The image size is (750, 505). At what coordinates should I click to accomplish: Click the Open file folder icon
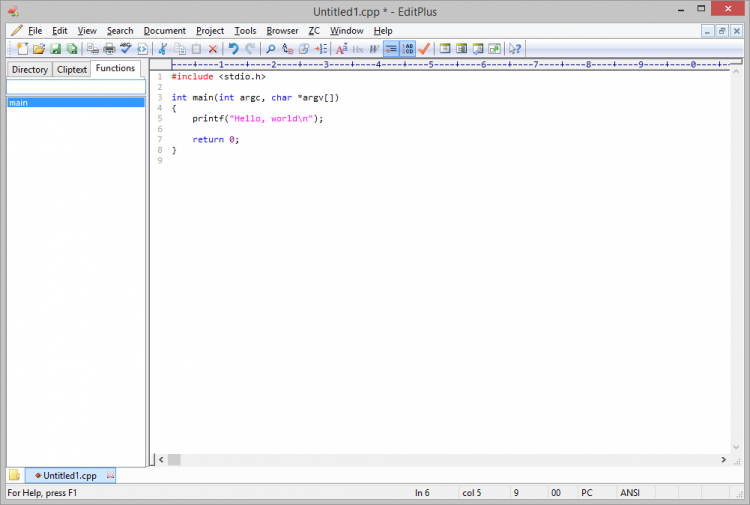coord(39,49)
